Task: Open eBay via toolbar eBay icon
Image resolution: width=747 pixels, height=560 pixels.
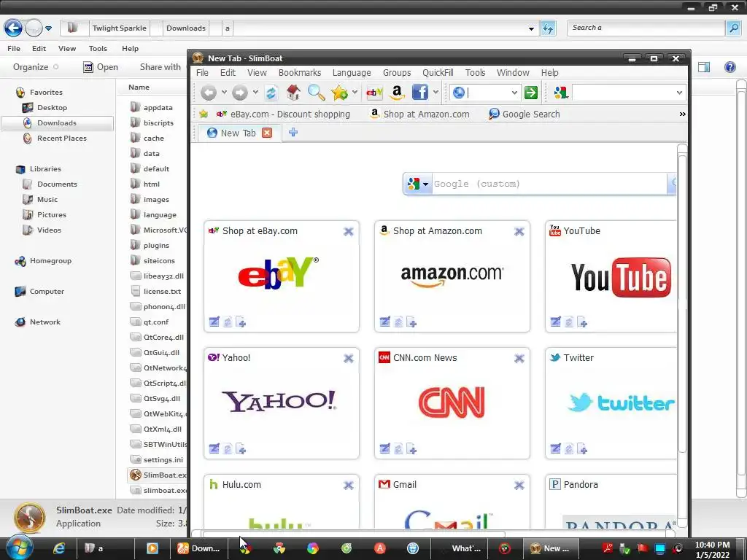Action: (374, 93)
